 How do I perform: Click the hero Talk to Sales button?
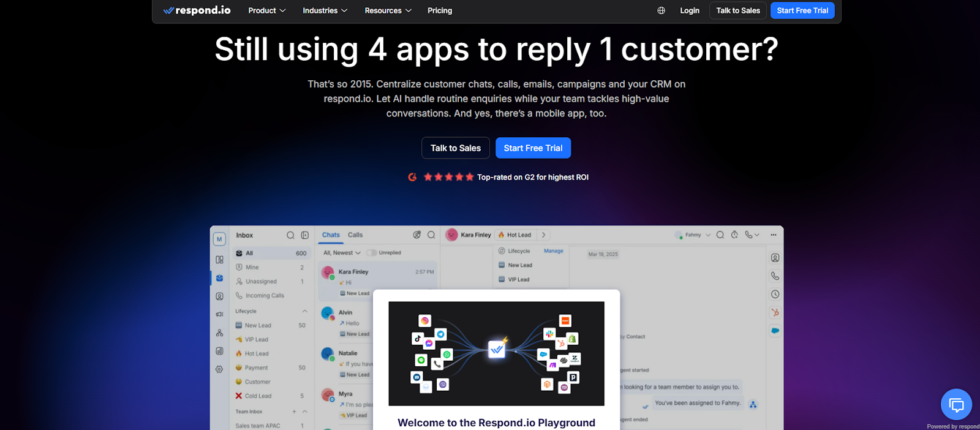[x=456, y=148]
